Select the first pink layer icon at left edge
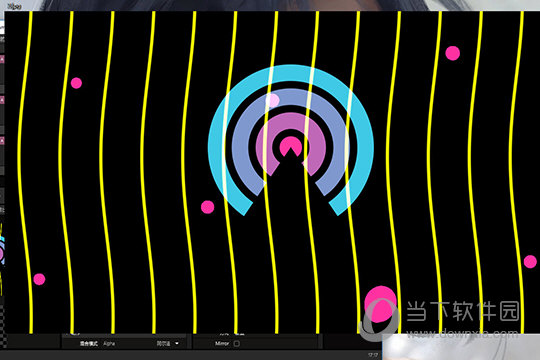 click(x=2, y=59)
